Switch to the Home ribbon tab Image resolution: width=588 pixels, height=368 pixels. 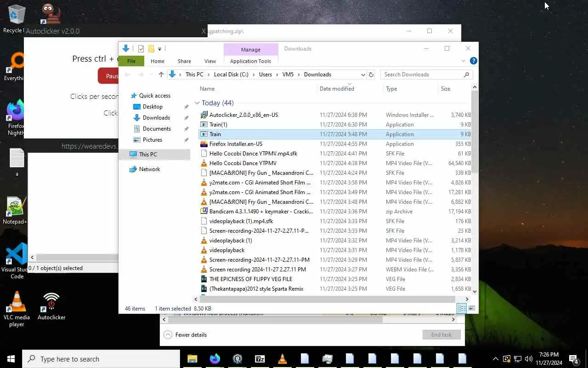[x=157, y=61]
